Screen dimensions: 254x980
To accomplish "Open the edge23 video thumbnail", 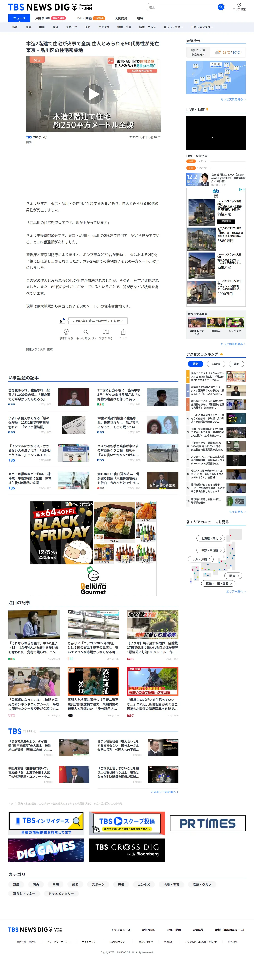I will point(216,323).
